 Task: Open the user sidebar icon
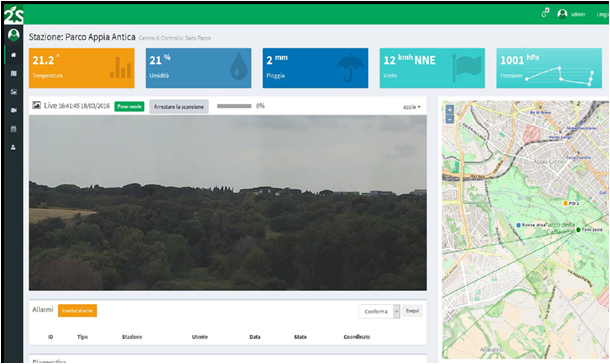tap(14, 147)
